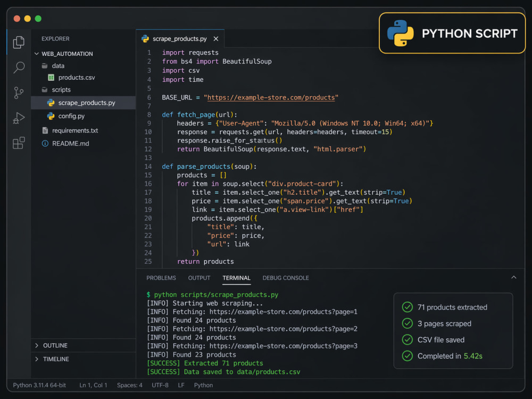Click the green maximize window button

(x=38, y=19)
